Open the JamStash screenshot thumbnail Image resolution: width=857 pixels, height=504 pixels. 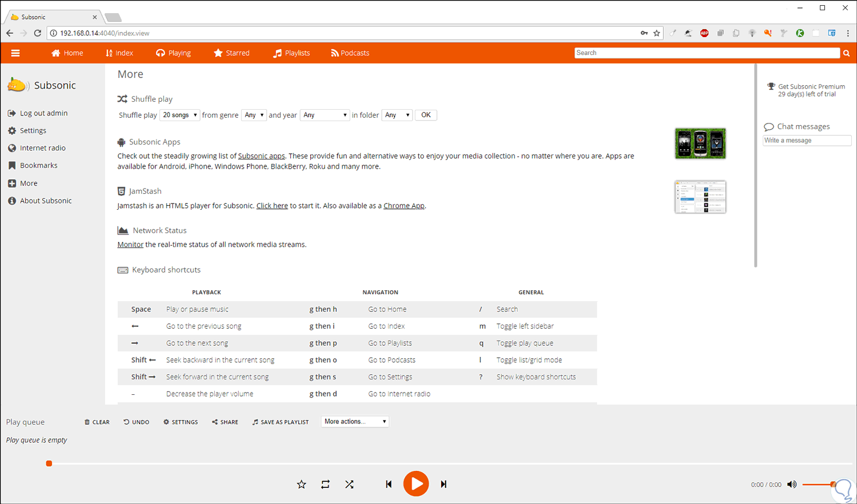point(700,197)
